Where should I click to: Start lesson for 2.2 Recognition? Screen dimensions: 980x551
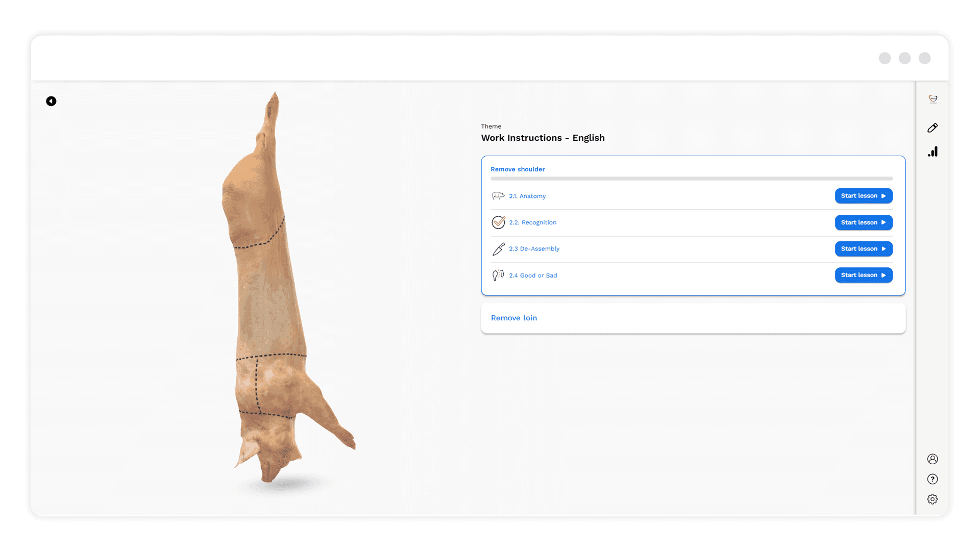[863, 222]
